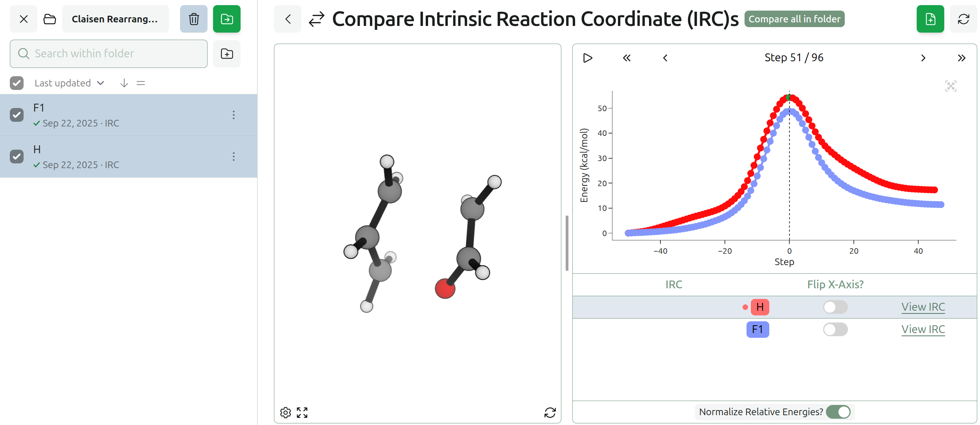Click Compare all in folder button
Viewport: 980px width, 425px height.
[x=794, y=19]
